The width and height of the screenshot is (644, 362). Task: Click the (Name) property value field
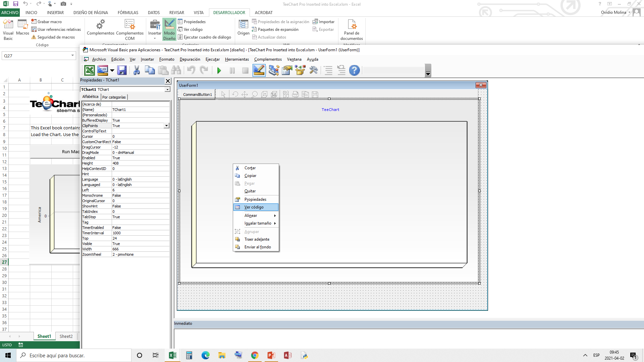[141, 110]
